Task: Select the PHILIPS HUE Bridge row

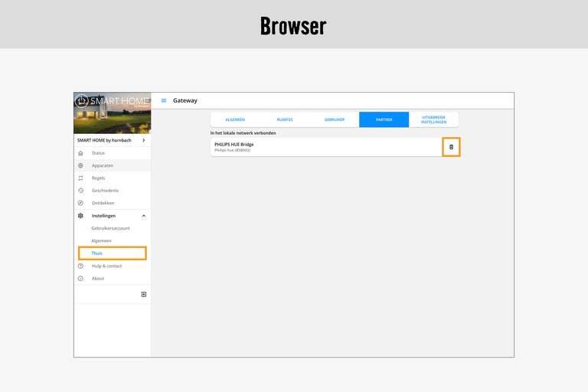Action: coord(334,147)
